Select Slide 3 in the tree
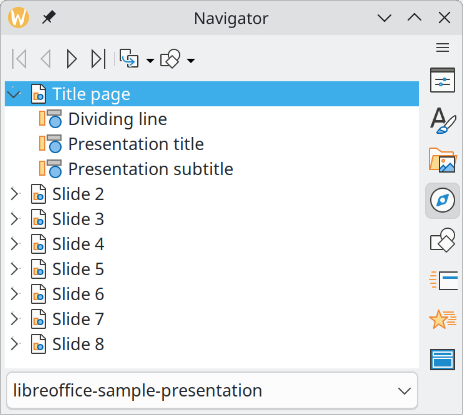Image resolution: width=463 pixels, height=415 pixels. point(78,219)
